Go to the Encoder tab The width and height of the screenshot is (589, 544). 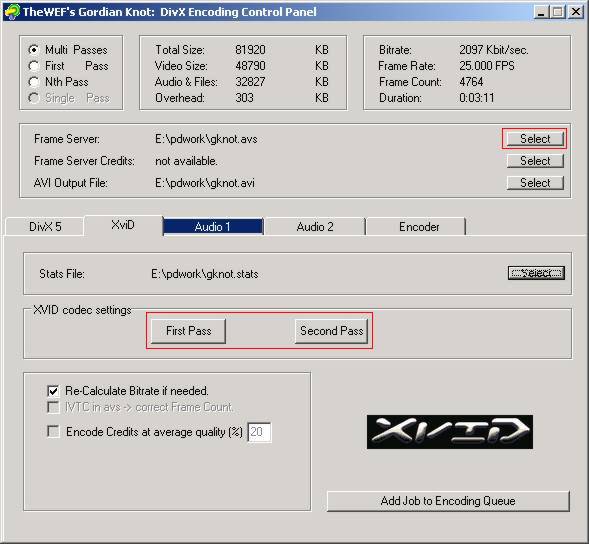click(419, 227)
